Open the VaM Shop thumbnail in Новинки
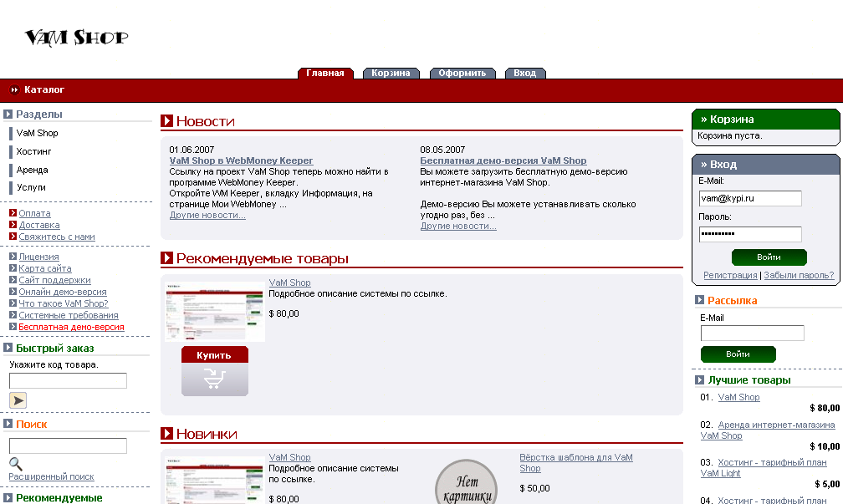Viewport: 843px width, 504px height. [214, 480]
